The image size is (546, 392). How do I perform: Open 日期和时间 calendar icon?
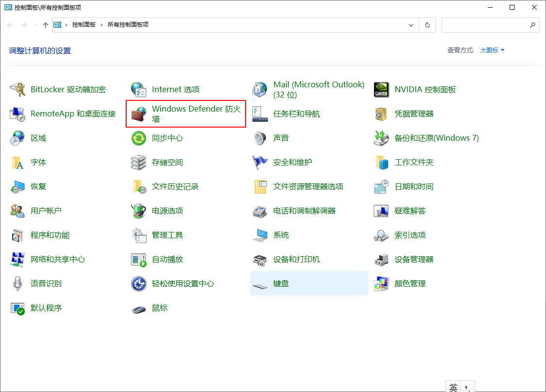pyautogui.click(x=381, y=187)
